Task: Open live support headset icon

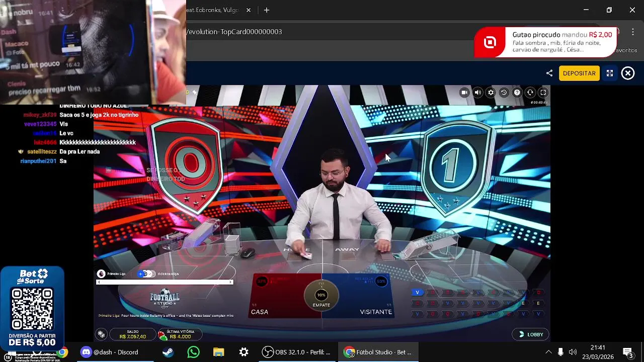Action: pos(530,93)
